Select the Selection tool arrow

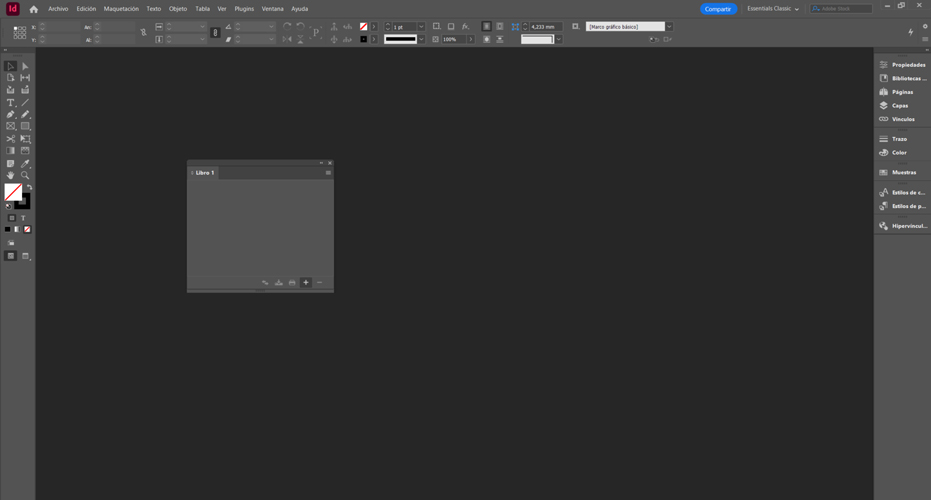pos(11,66)
